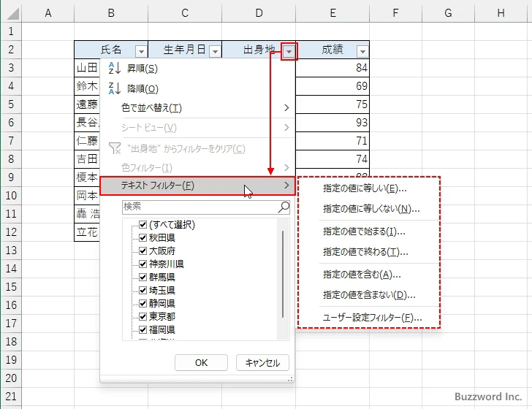Expand the テキスト フィルター submenu arrow
The height and width of the screenshot is (409, 532).
pyautogui.click(x=286, y=186)
